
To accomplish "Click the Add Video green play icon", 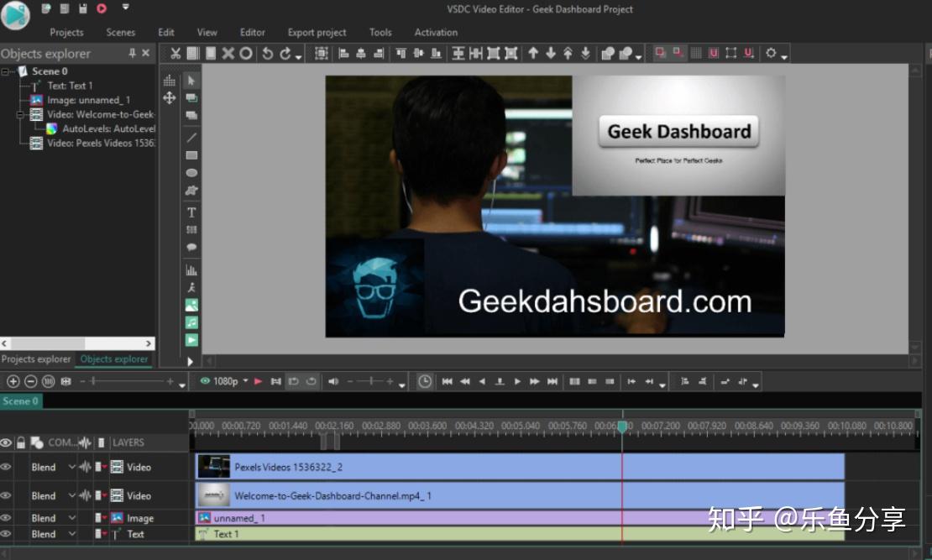I will click(191, 340).
